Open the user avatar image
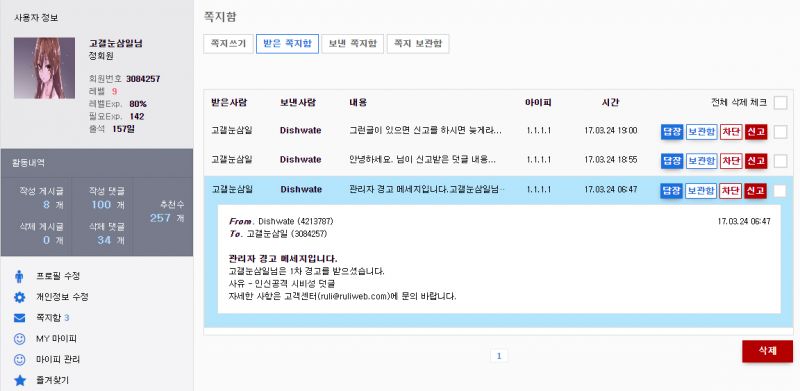This screenshot has height=391, width=800. [x=44, y=68]
